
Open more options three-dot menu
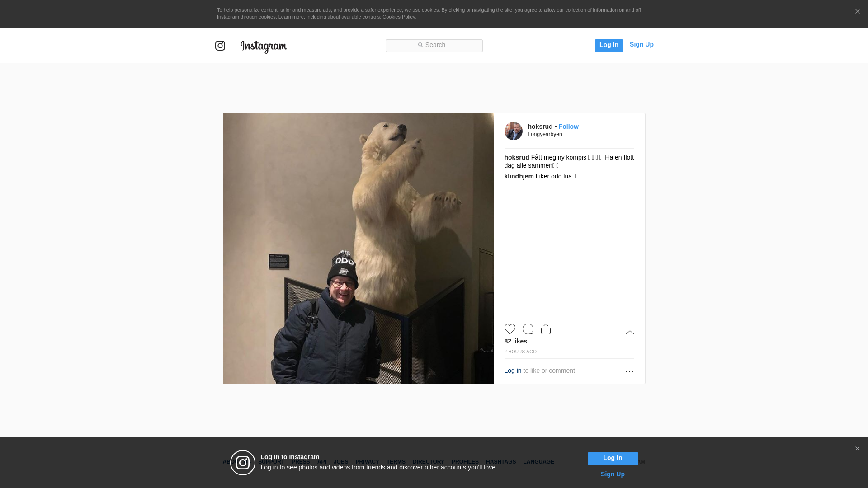click(629, 371)
